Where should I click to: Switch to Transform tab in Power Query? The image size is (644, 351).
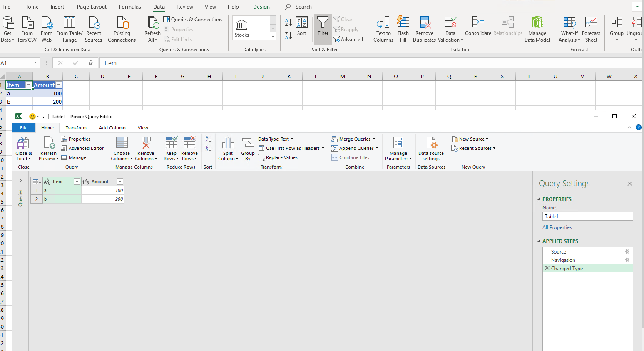76,128
